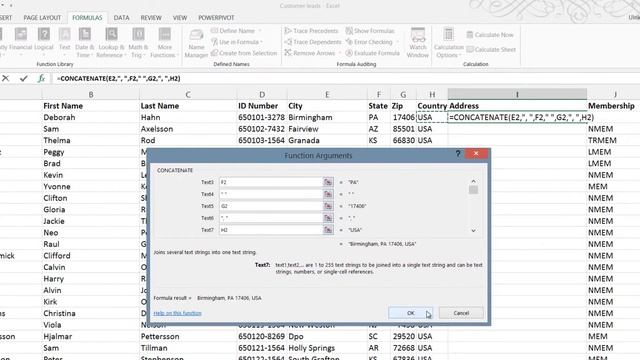This screenshot has width=640, height=360.
Task: Click the Text5 input field
Action: click(271, 206)
